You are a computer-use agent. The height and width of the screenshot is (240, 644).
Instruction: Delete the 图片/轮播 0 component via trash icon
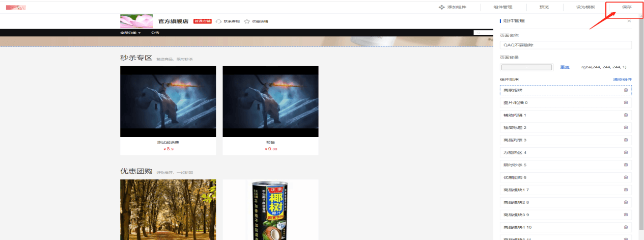tap(626, 102)
